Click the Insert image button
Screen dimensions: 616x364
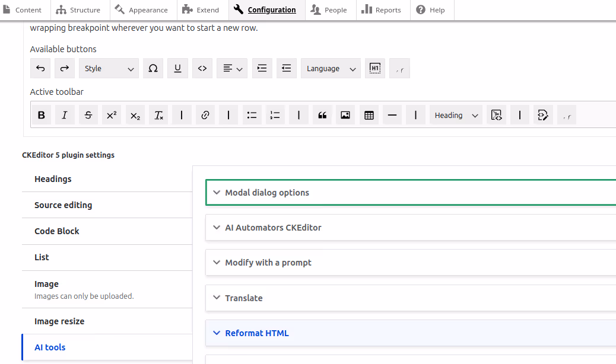(345, 115)
